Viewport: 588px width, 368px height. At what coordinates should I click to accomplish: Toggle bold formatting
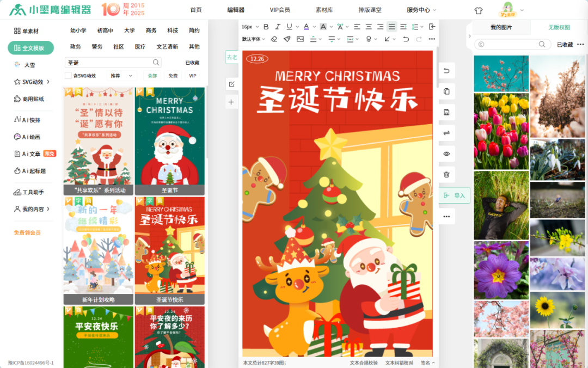[266, 27]
